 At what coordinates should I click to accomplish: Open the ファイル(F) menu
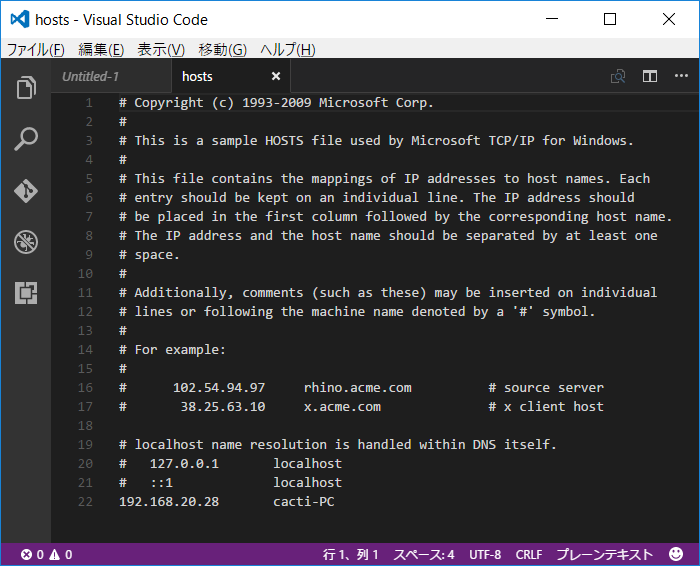[x=36, y=49]
